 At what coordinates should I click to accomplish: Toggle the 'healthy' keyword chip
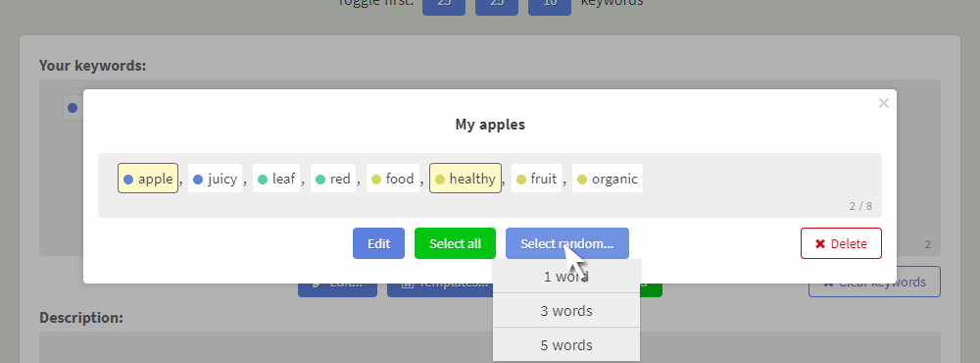click(465, 179)
